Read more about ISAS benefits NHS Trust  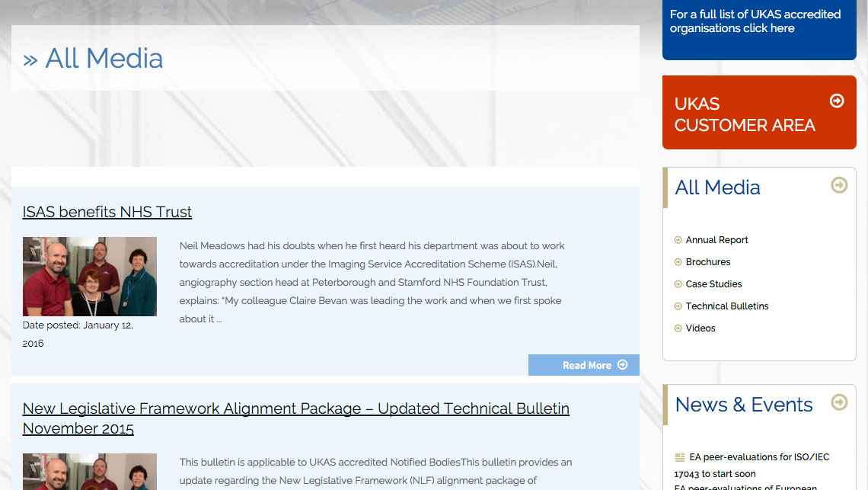pos(584,365)
